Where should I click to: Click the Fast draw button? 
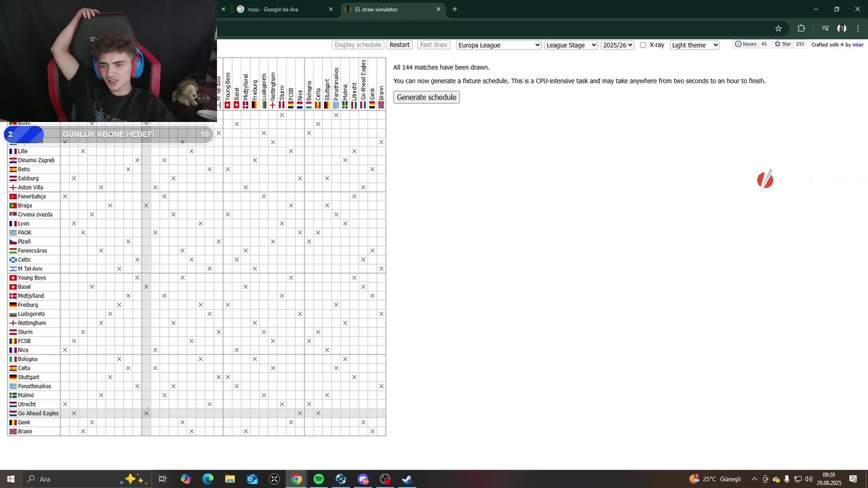(433, 45)
